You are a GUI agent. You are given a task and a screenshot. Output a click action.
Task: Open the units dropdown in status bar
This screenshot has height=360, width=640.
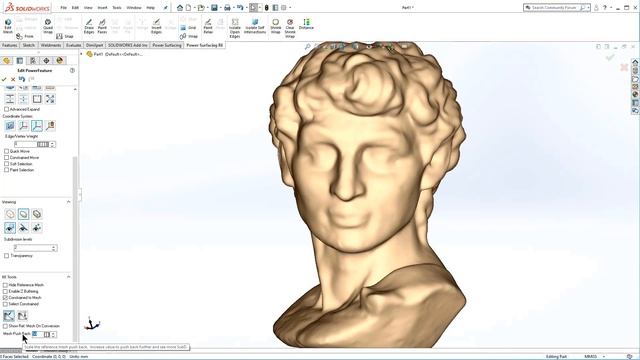pyautogui.click(x=604, y=356)
